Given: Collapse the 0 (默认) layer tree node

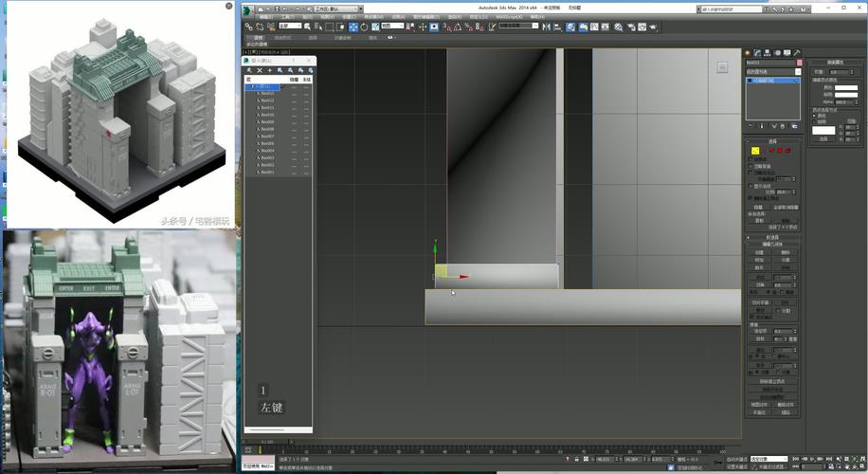Looking at the screenshot, I should [252, 87].
